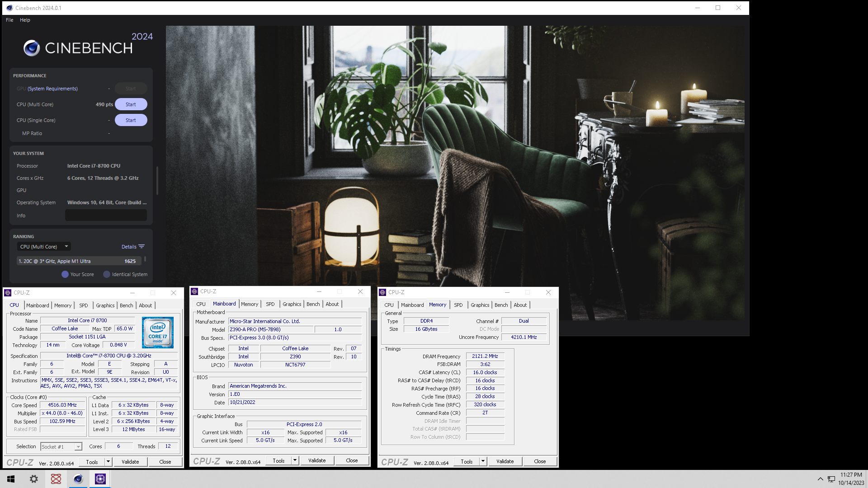This screenshot has height=488, width=868.
Task: Click Validate in CPU-Z Mainboard window
Action: [317, 460]
